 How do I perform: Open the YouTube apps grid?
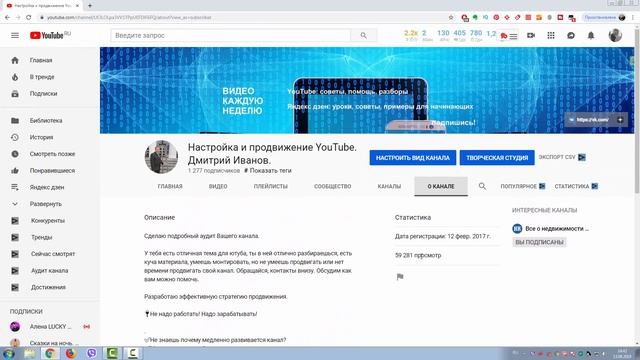tap(551, 36)
